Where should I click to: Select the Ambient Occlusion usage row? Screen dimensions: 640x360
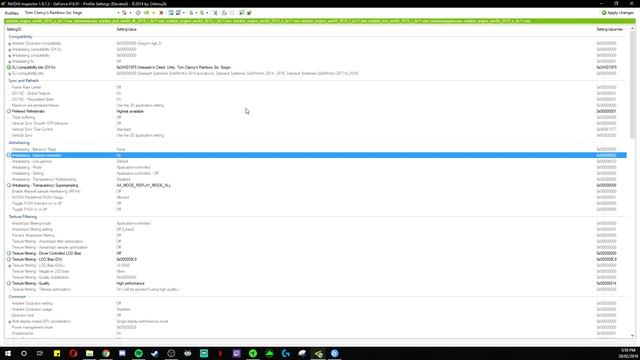(316, 309)
